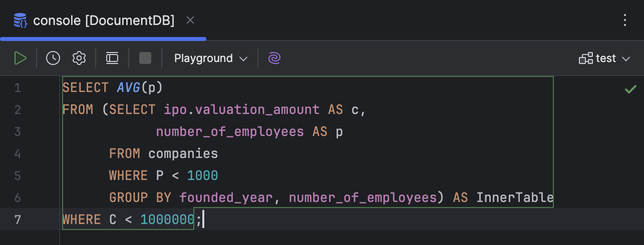Click the InnerTable alias text
This screenshot has height=245, width=644.
(x=514, y=197)
